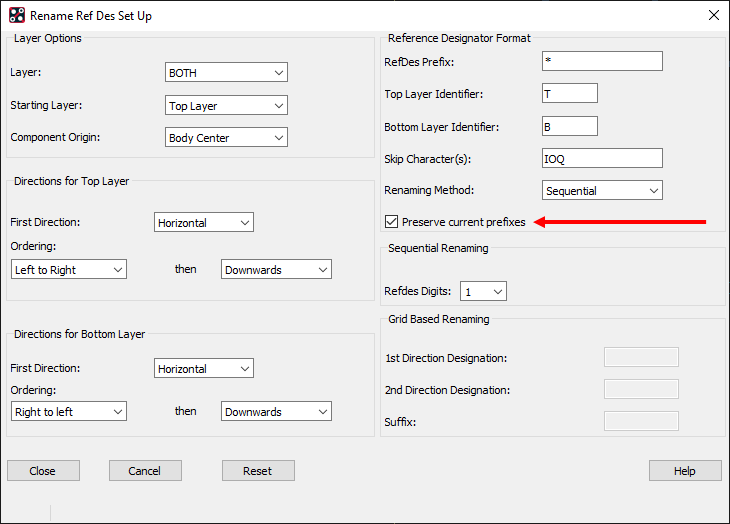The width and height of the screenshot is (730, 524).
Task: Click the Renaming Method label
Action: (x=429, y=190)
